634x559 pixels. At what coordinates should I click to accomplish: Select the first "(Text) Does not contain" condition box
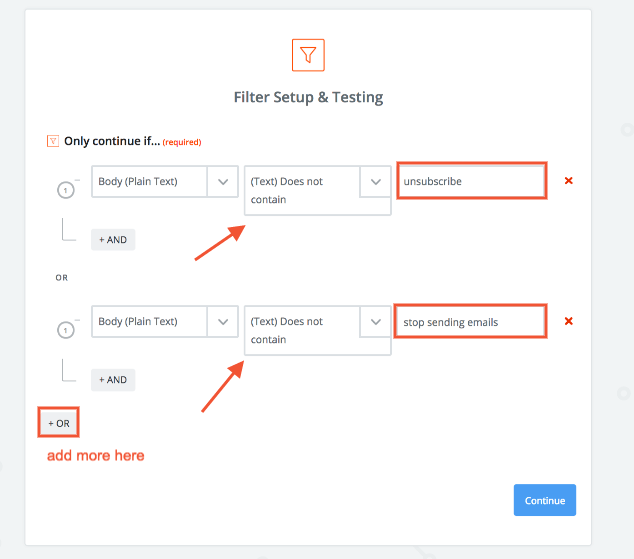coord(302,190)
